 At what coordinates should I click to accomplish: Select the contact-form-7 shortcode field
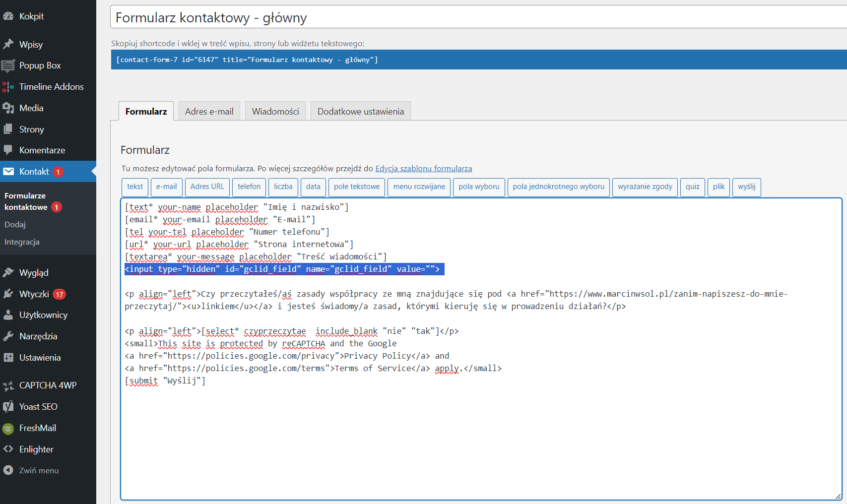pyautogui.click(x=479, y=60)
